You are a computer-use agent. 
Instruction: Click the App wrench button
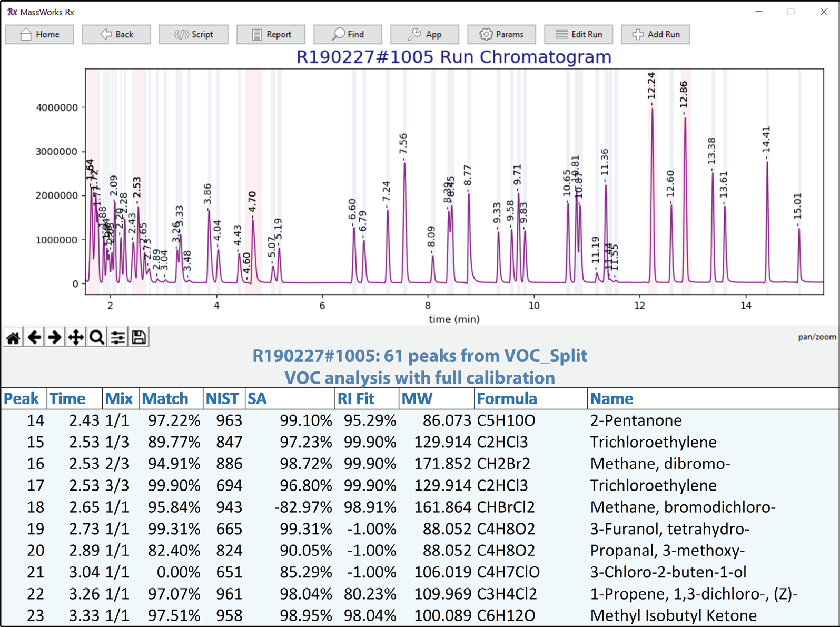(424, 34)
